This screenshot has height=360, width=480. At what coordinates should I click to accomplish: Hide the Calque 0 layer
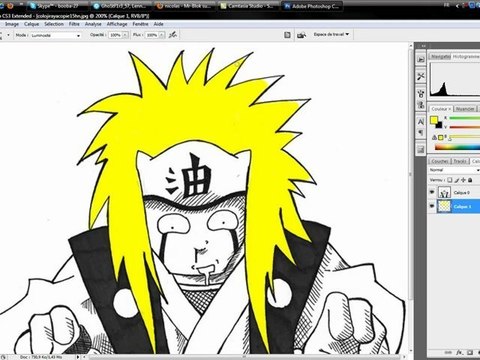pyautogui.click(x=432, y=192)
